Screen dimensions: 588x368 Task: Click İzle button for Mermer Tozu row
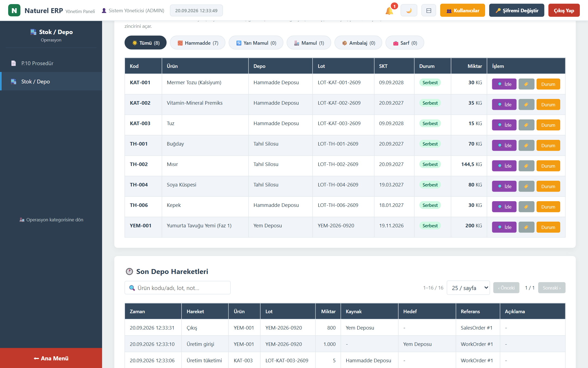click(504, 84)
